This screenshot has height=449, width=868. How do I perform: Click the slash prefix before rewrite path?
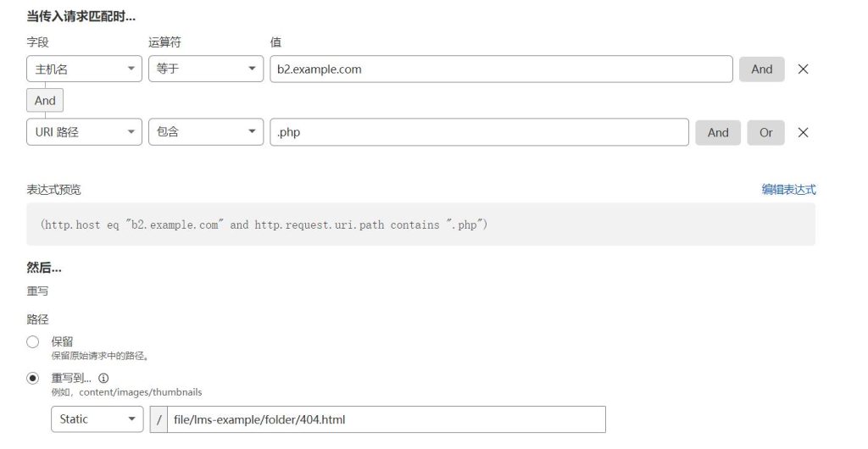[x=159, y=419]
